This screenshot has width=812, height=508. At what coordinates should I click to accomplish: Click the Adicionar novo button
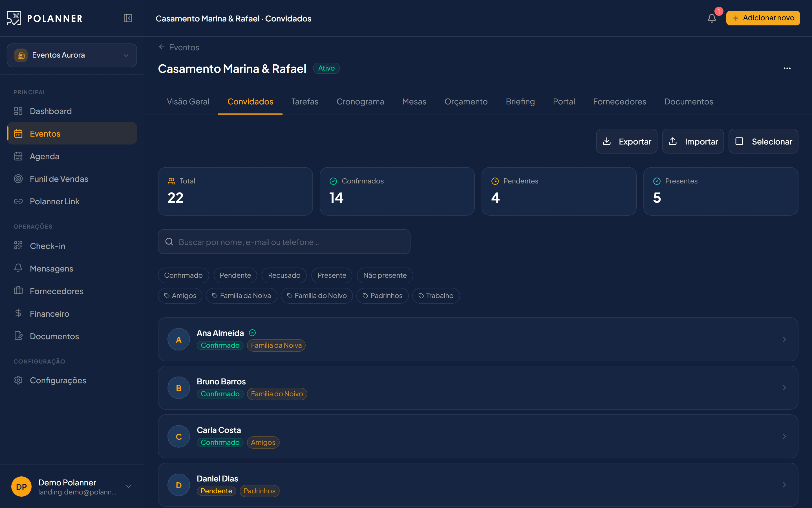click(763, 18)
